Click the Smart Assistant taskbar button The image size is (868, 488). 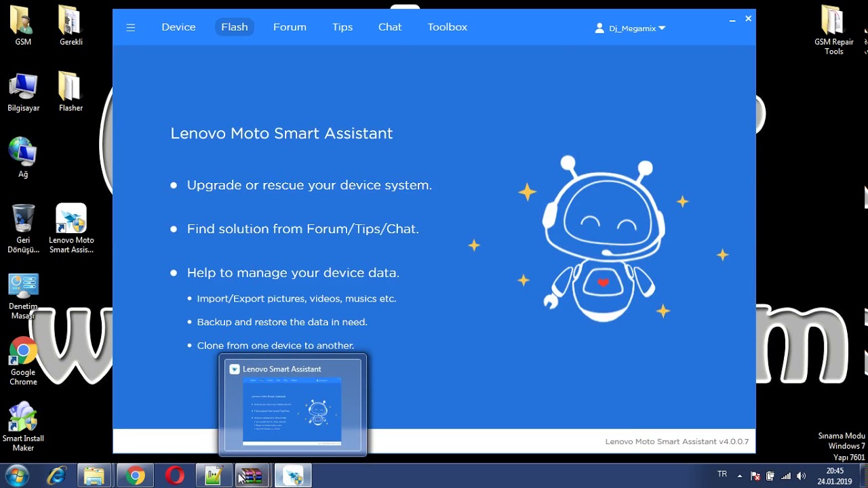click(x=293, y=476)
